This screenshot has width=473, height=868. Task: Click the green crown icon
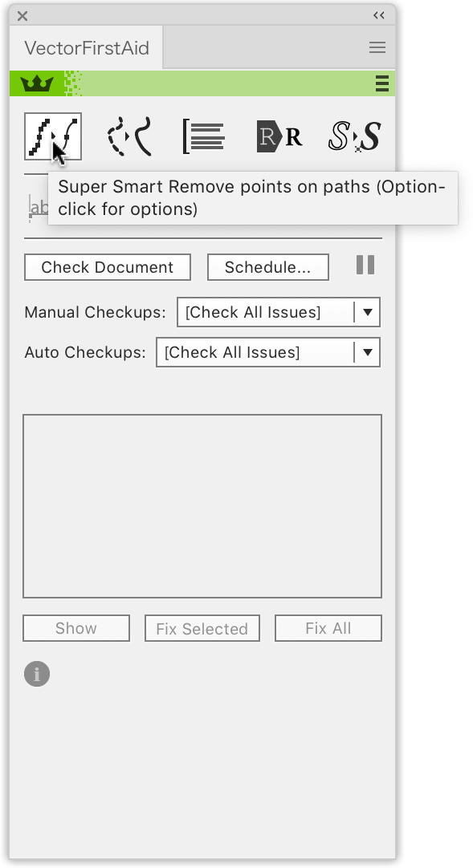pyautogui.click(x=37, y=83)
